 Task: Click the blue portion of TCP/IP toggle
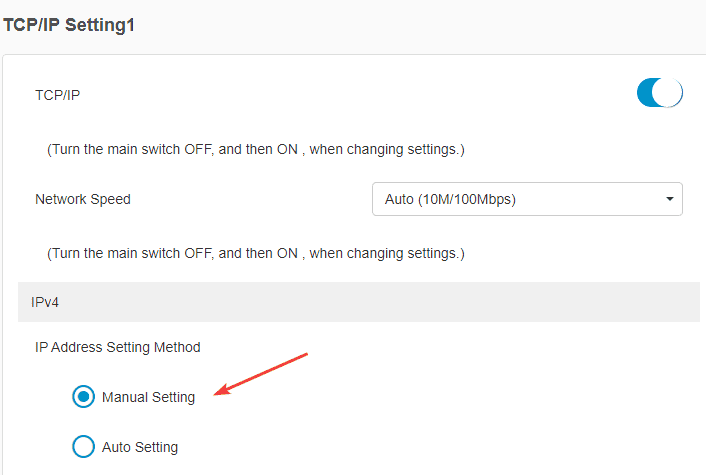point(646,93)
